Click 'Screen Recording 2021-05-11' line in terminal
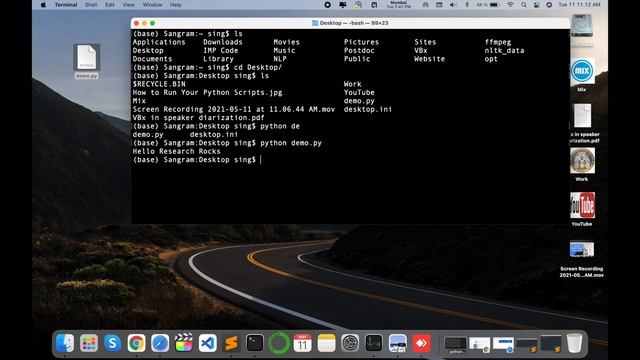This screenshot has height=360, width=640. [233, 109]
